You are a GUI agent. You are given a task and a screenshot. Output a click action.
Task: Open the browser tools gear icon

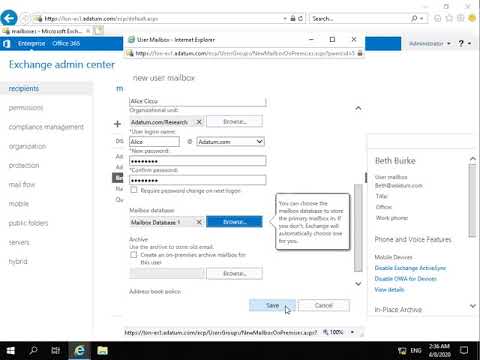click(x=460, y=18)
